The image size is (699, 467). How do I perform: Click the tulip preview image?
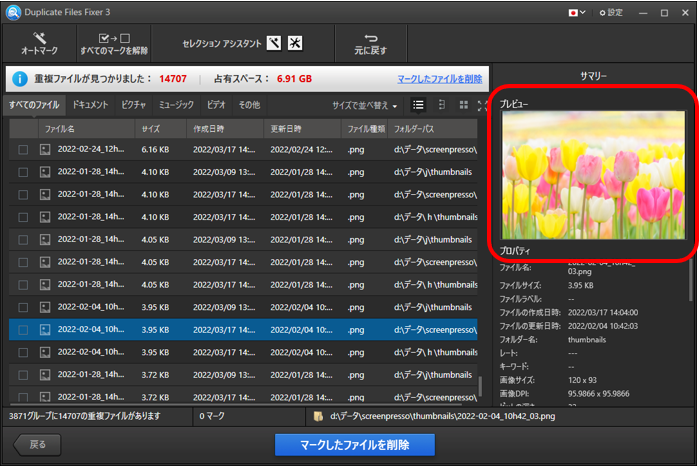pyautogui.click(x=593, y=175)
